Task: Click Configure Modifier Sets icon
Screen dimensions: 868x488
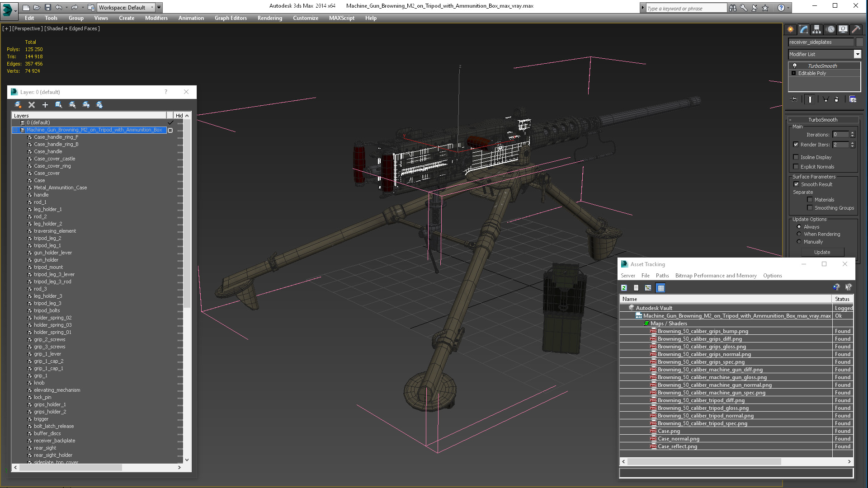Action: 853,99
